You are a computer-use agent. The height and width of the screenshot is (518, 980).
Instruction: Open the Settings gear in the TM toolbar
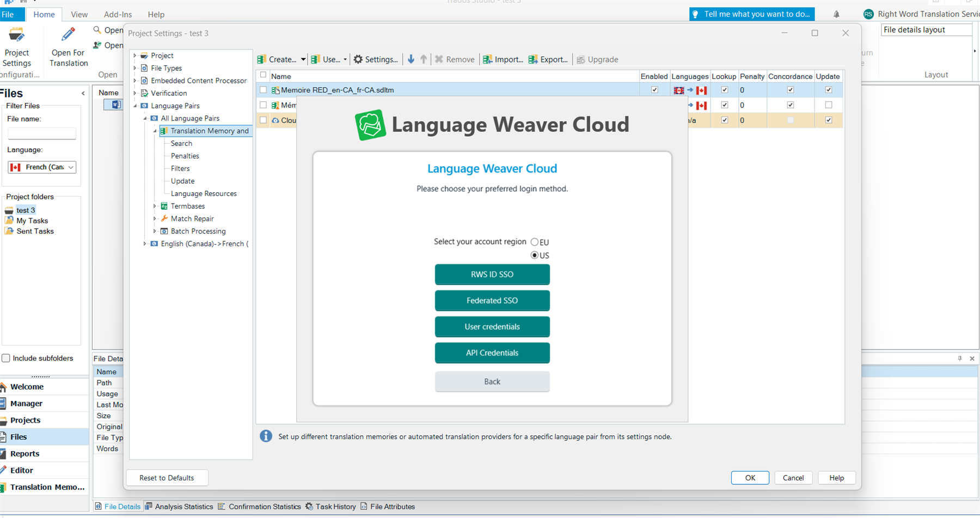375,59
